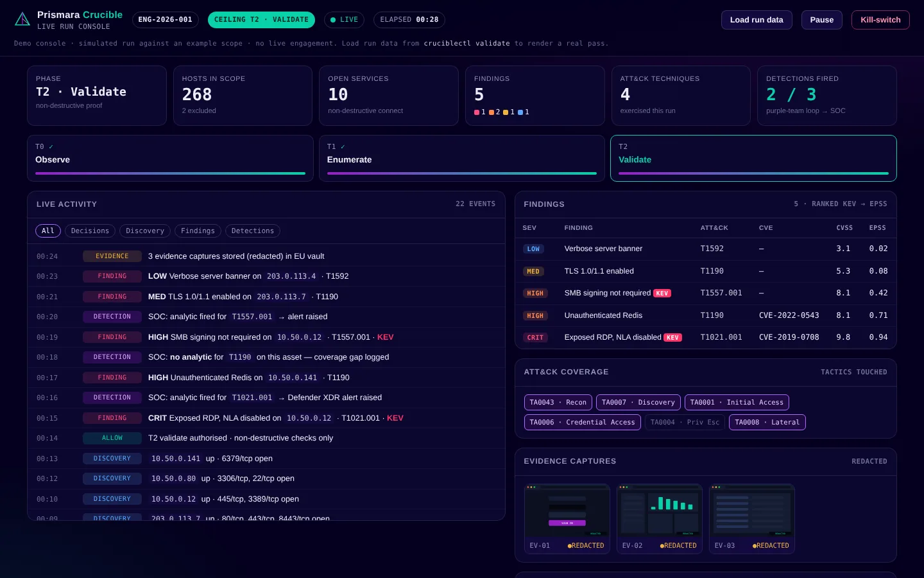Image resolution: width=924 pixels, height=578 pixels.
Task: Click IP 203.0.113.4 in the 00:23 event
Action: click(x=291, y=276)
